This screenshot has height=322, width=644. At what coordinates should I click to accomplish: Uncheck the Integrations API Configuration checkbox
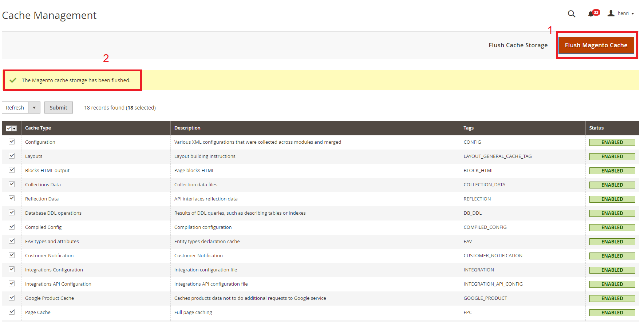pos(12,283)
